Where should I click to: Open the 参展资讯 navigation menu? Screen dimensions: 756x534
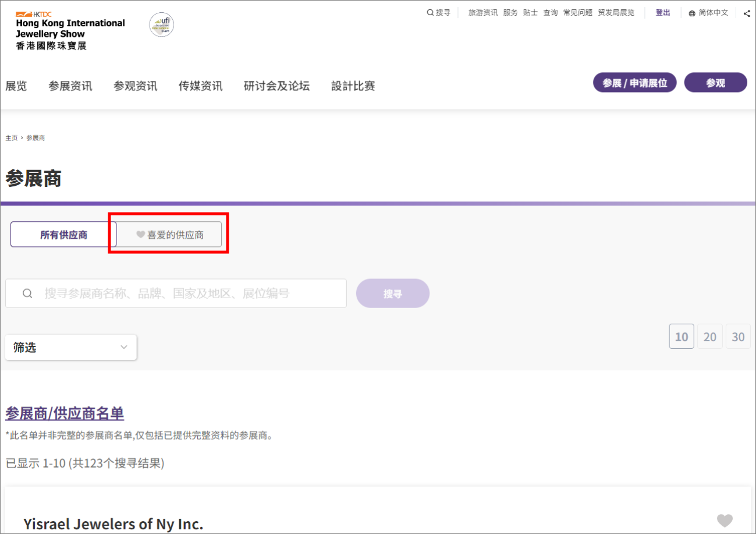70,86
